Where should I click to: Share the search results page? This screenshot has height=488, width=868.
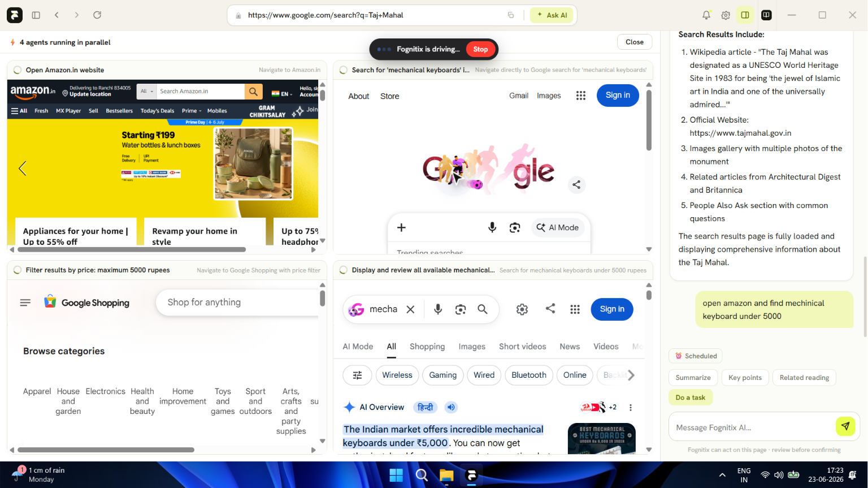550,309
